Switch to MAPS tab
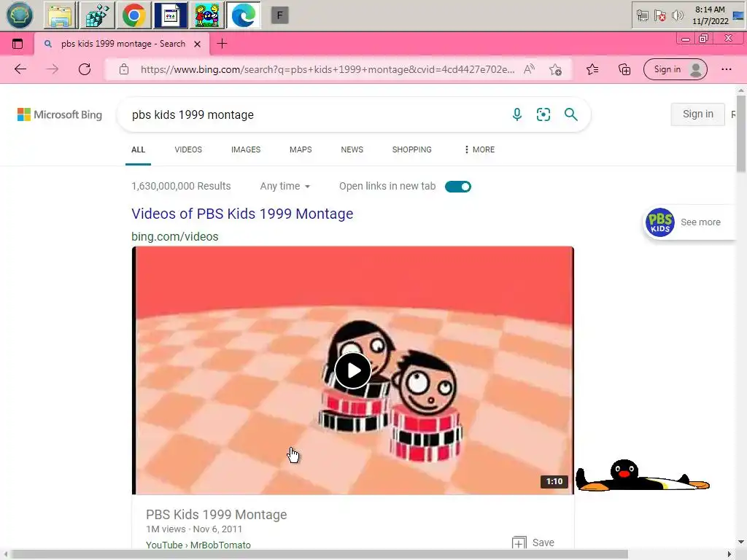This screenshot has height=560, width=747. click(x=301, y=149)
